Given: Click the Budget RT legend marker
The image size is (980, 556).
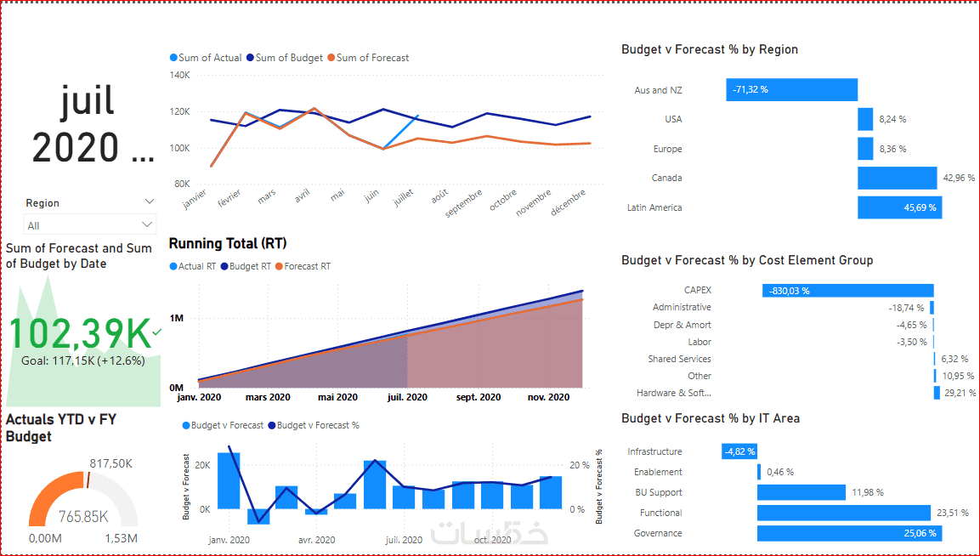Looking at the screenshot, I should pos(224,266).
